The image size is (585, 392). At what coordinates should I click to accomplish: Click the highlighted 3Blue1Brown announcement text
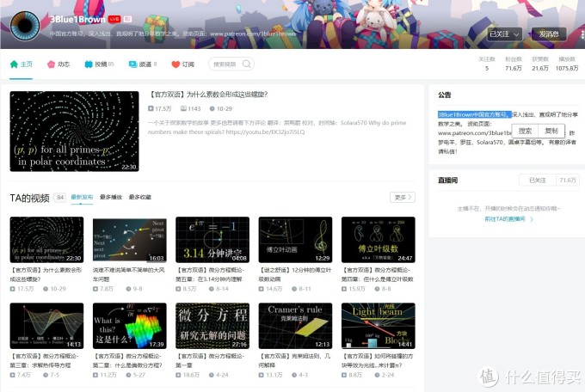474,114
